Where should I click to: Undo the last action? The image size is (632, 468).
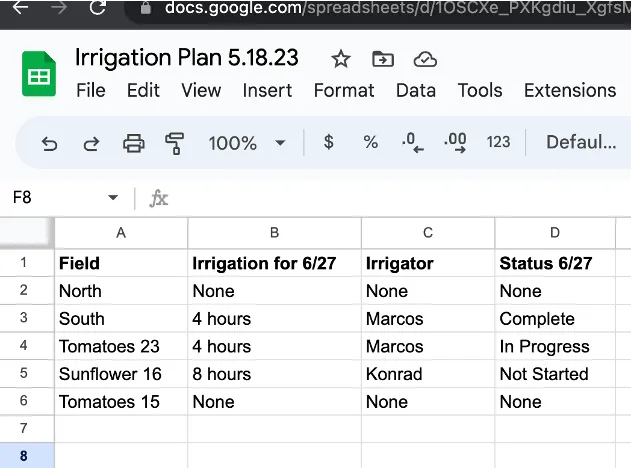[49, 143]
